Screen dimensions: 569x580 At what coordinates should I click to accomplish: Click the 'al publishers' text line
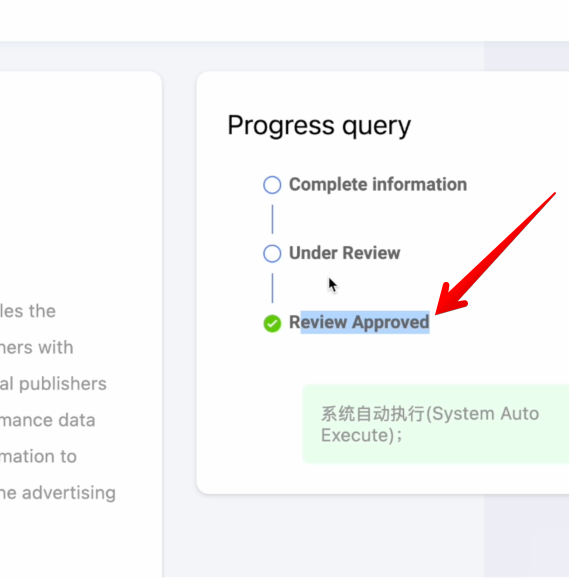(53, 384)
